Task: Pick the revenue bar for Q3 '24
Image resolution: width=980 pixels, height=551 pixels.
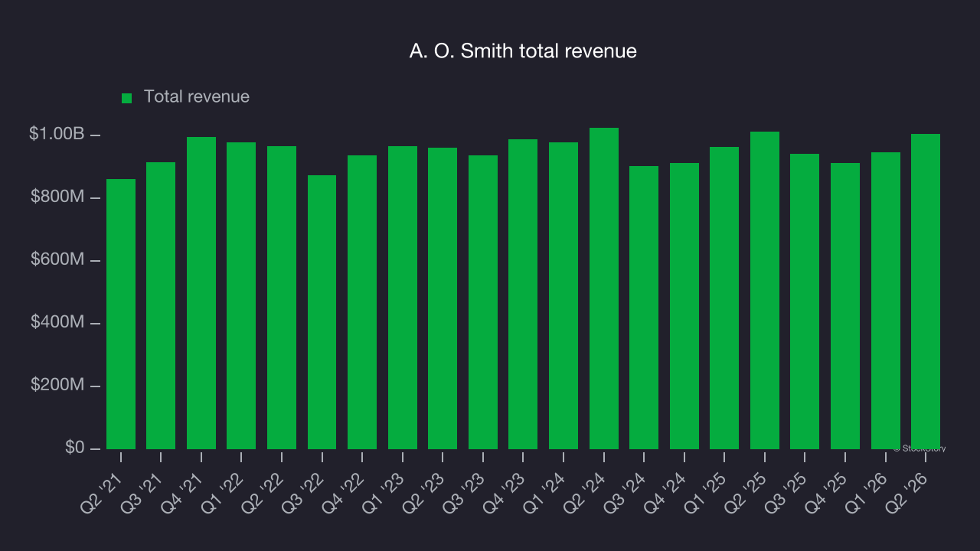Action: click(x=644, y=308)
